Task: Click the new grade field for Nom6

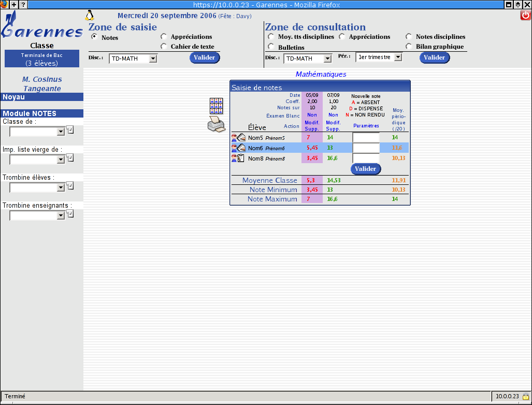Action: [x=366, y=148]
